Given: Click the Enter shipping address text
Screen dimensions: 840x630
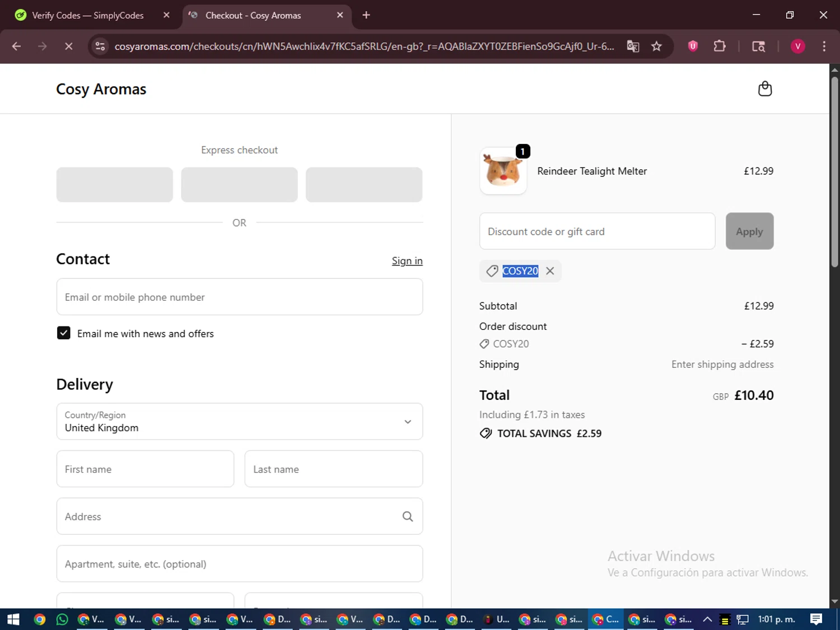Looking at the screenshot, I should 722,365.
